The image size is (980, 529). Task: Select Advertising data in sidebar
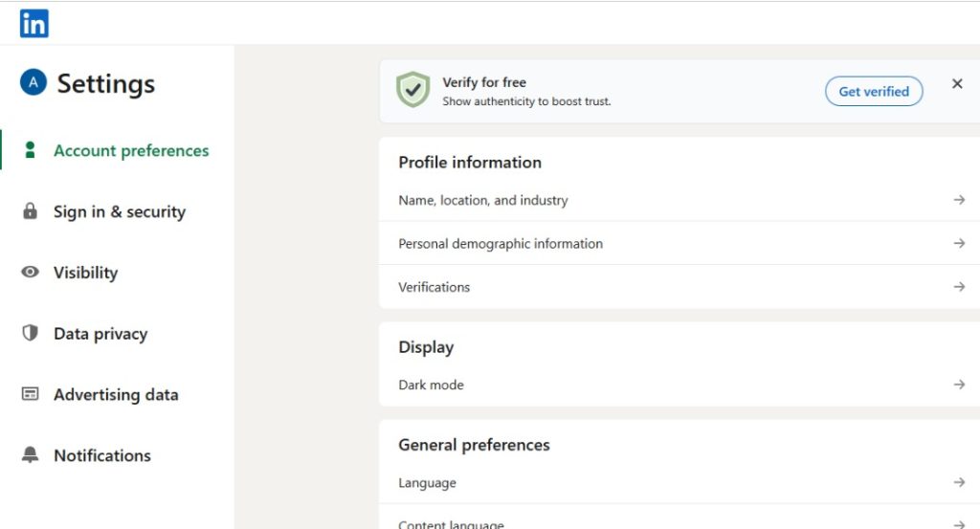116,394
